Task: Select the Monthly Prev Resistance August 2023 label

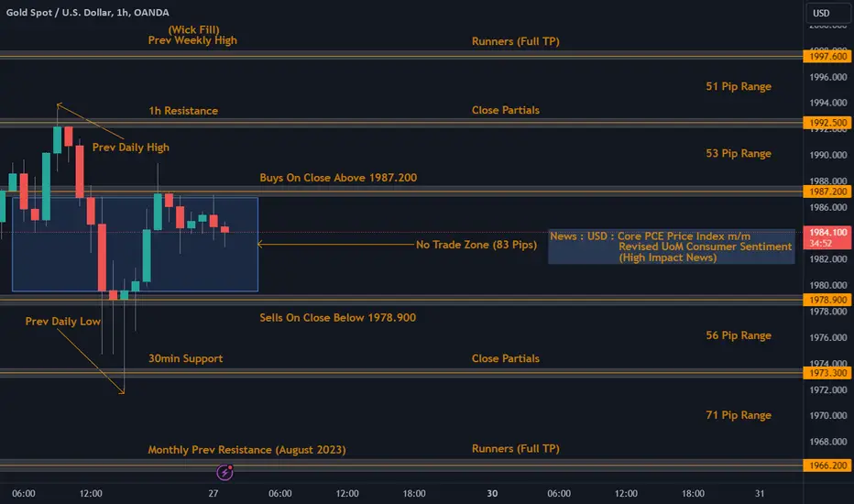Action: pyautogui.click(x=246, y=450)
